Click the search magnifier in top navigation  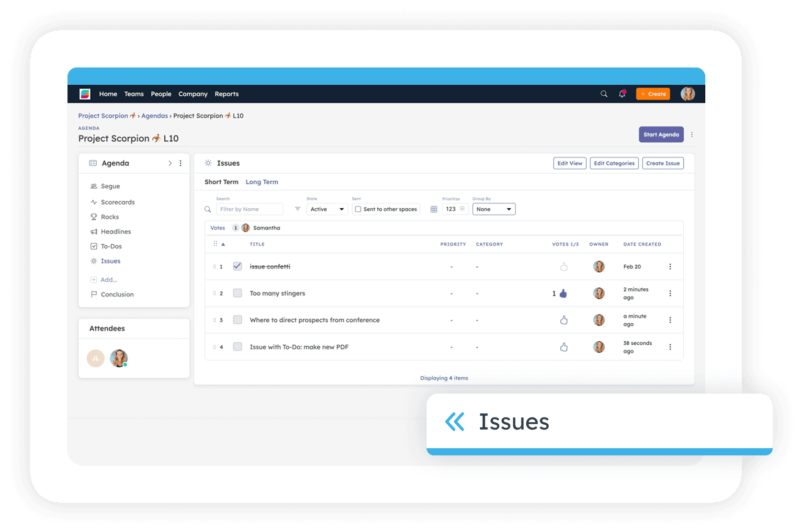click(x=604, y=94)
